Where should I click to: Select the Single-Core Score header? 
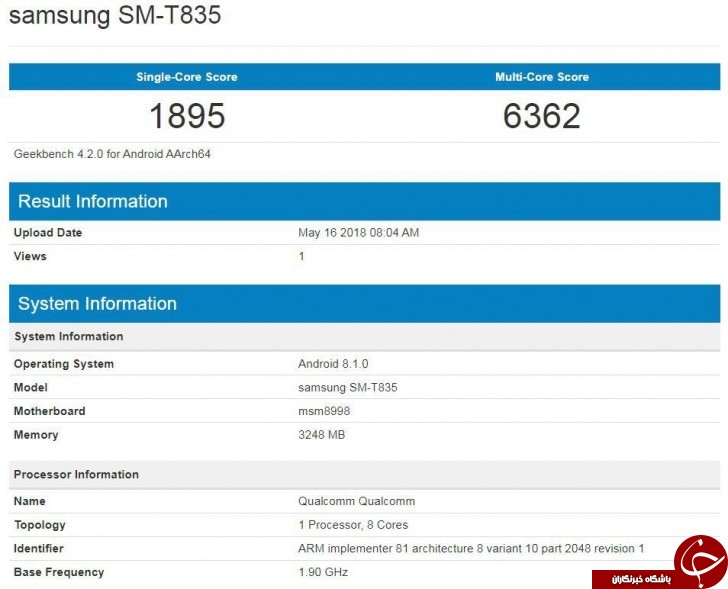click(187, 77)
